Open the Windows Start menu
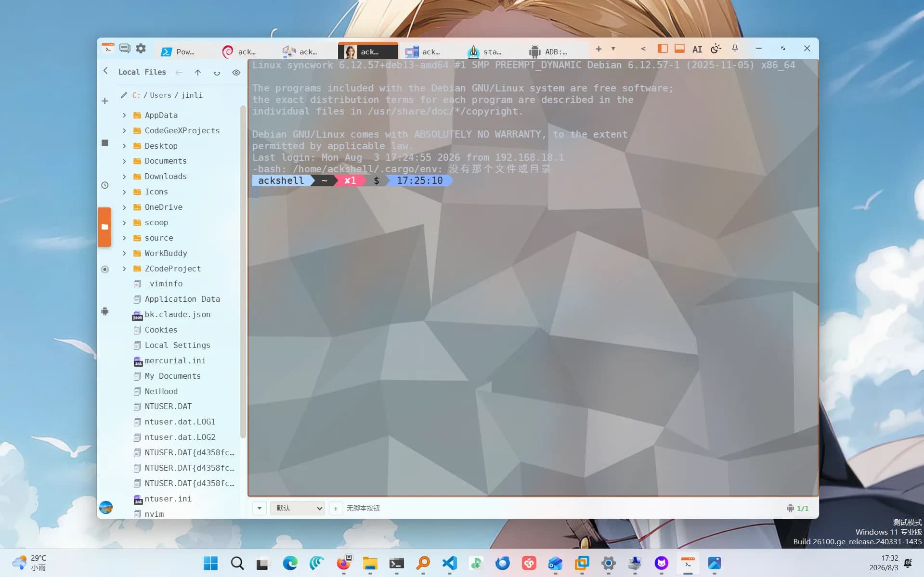This screenshot has width=924, height=577. point(210,563)
